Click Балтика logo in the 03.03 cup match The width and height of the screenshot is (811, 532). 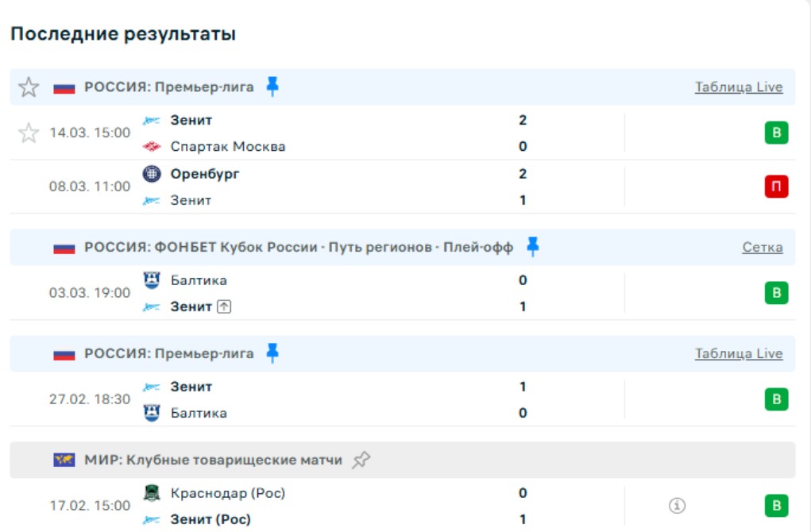tap(151, 280)
